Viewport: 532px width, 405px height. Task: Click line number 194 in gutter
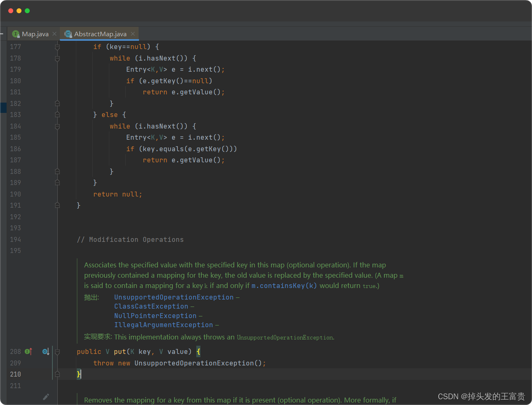[15, 239]
